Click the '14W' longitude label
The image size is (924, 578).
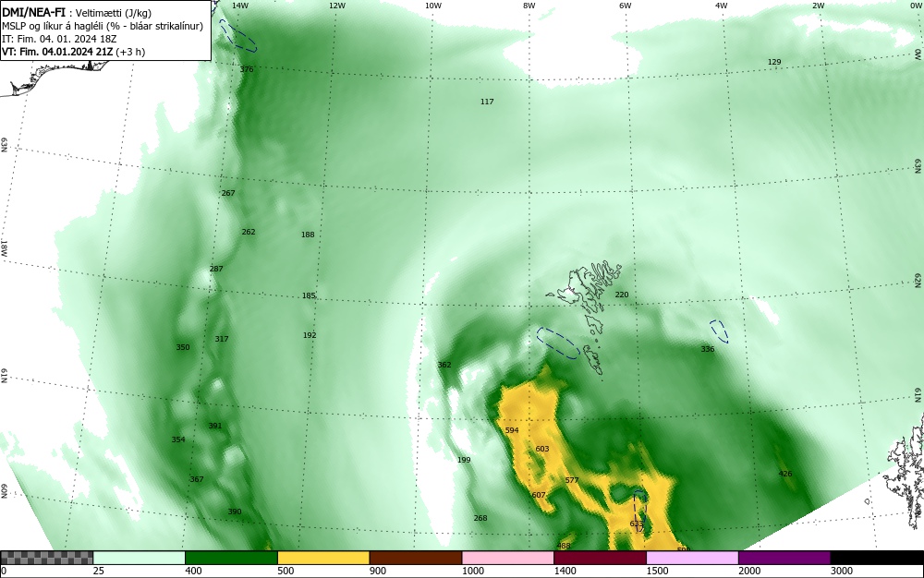pyautogui.click(x=240, y=6)
